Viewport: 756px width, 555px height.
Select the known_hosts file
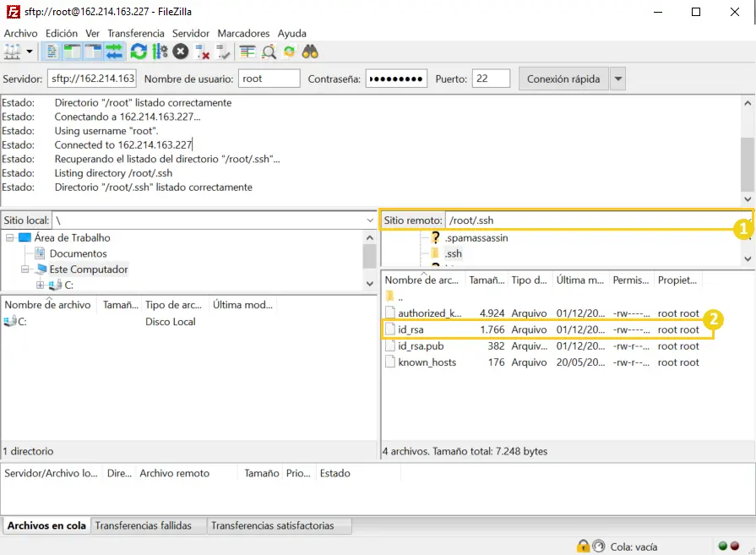[542, 362]
